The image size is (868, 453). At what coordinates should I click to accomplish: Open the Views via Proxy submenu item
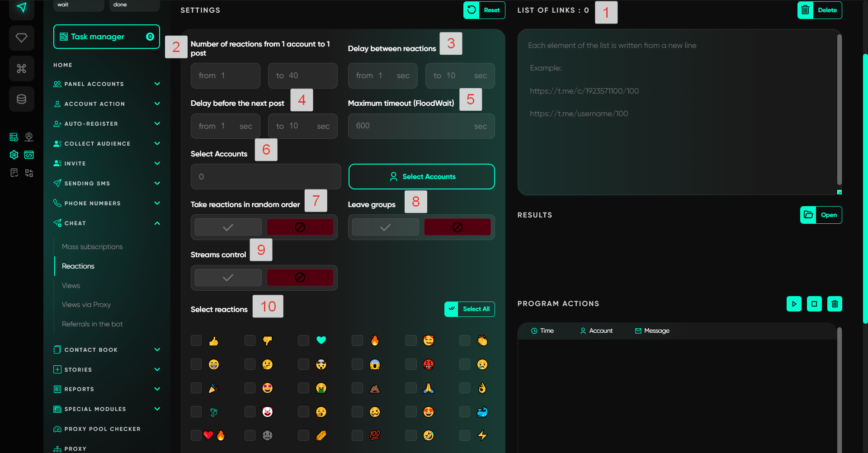86,305
